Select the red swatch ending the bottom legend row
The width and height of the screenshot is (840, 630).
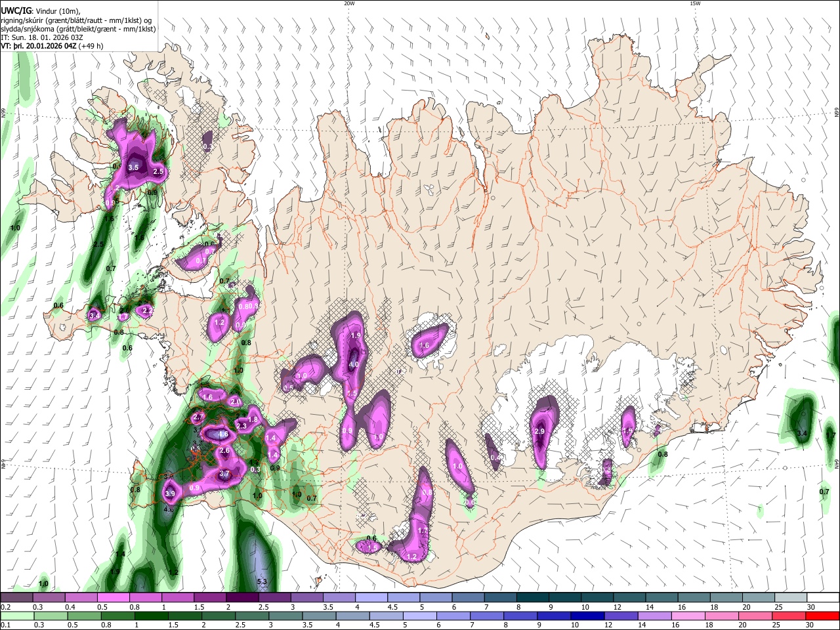[823, 616]
